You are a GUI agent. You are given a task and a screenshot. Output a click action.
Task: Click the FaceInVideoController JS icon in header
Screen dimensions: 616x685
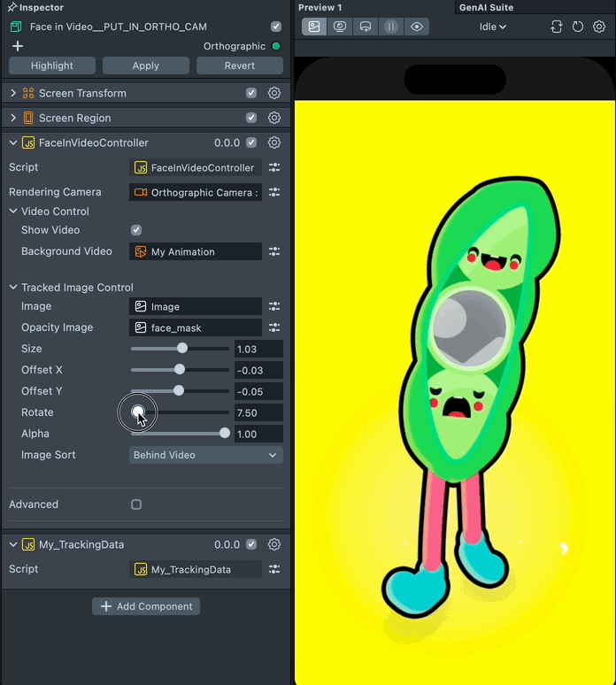coord(28,142)
